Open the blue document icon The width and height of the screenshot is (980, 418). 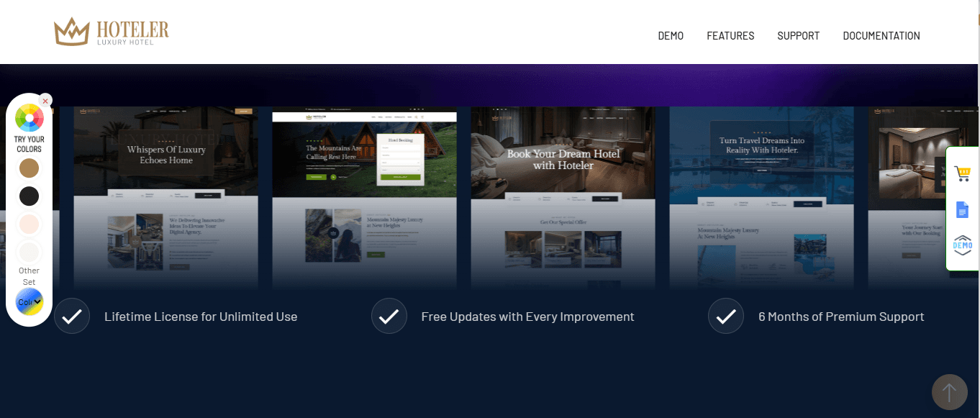coord(962,209)
